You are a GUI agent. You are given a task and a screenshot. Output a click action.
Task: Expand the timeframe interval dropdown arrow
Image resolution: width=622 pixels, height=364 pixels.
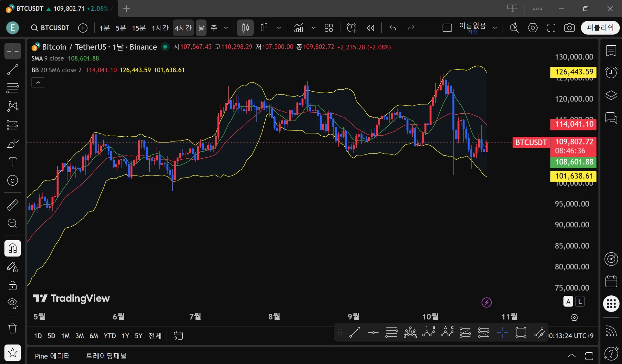[226, 28]
